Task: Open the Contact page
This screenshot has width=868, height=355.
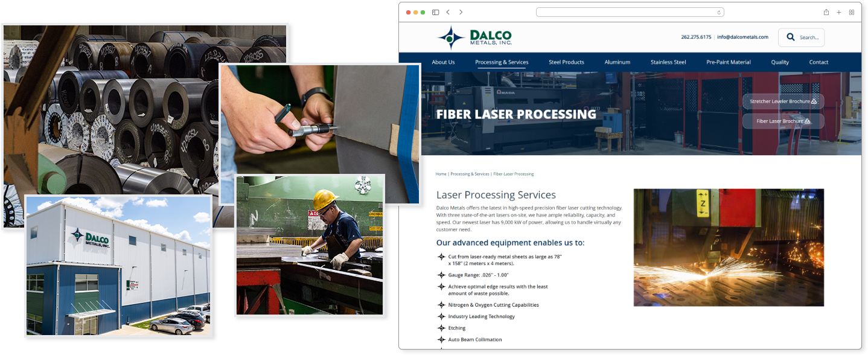Action: tap(819, 62)
